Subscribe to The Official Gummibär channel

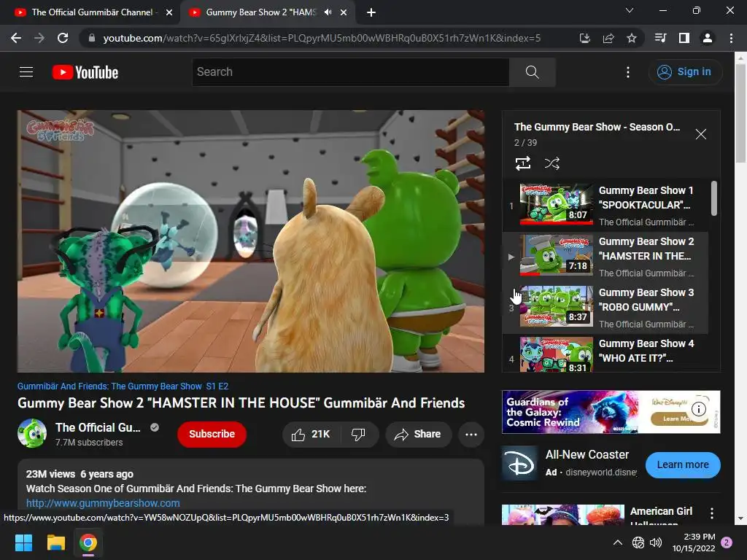[212, 435]
